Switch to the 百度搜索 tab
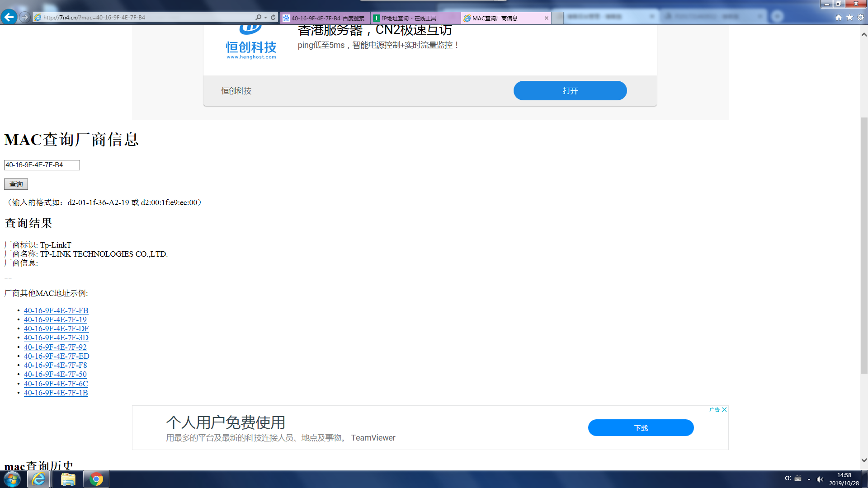The height and width of the screenshot is (488, 868). coord(325,18)
